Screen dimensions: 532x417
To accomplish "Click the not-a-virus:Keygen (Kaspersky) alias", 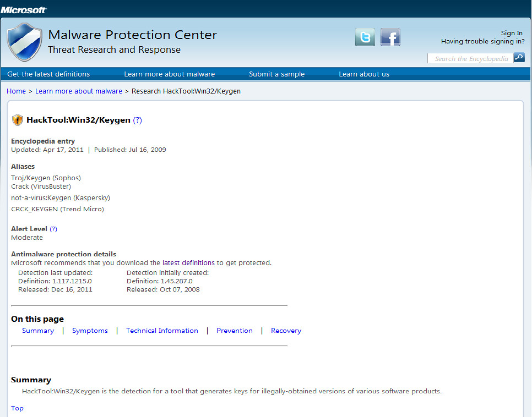I will 61,197.
